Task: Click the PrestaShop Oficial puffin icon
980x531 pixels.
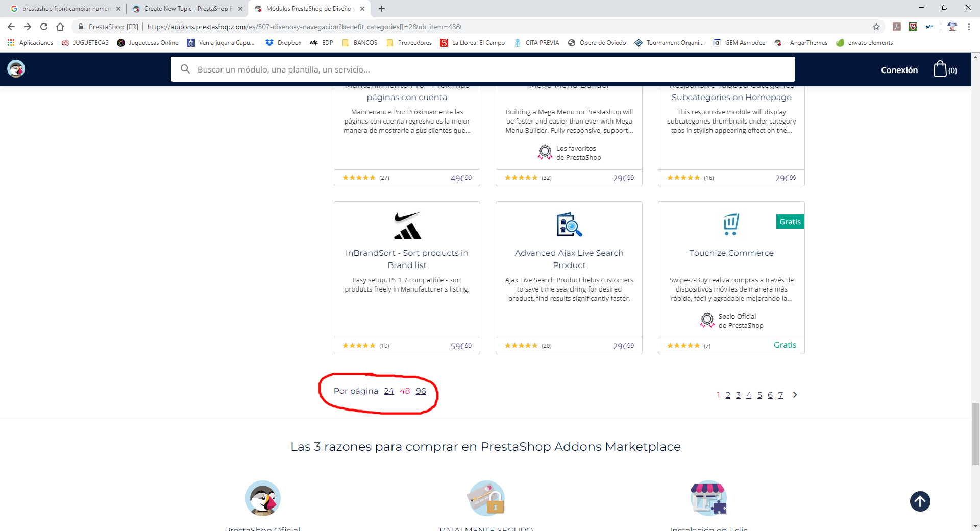Action: click(262, 498)
